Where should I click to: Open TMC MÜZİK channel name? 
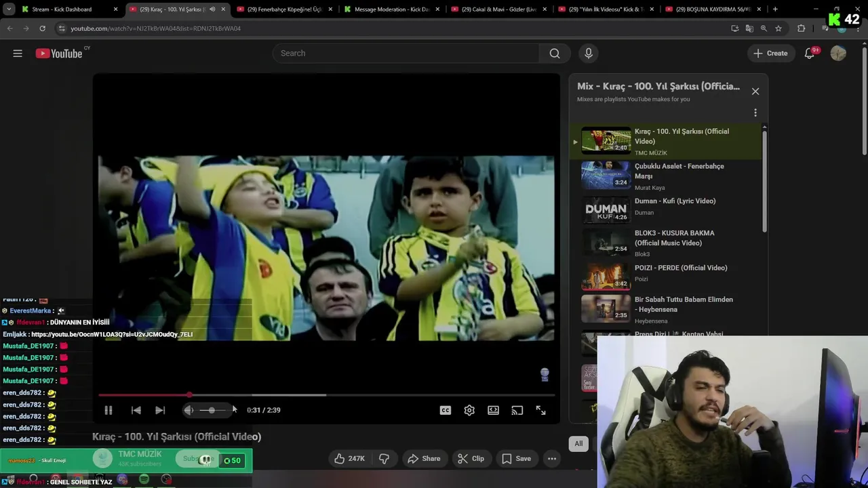pos(140,454)
